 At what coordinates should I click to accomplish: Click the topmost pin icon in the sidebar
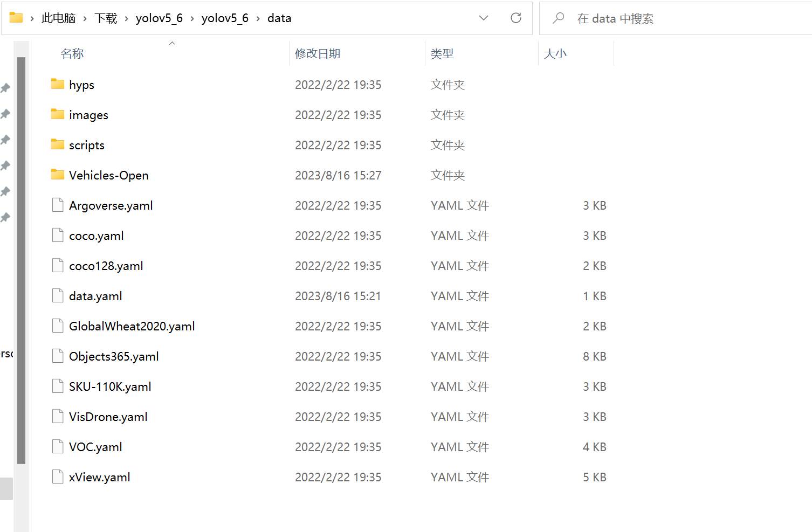(5, 88)
